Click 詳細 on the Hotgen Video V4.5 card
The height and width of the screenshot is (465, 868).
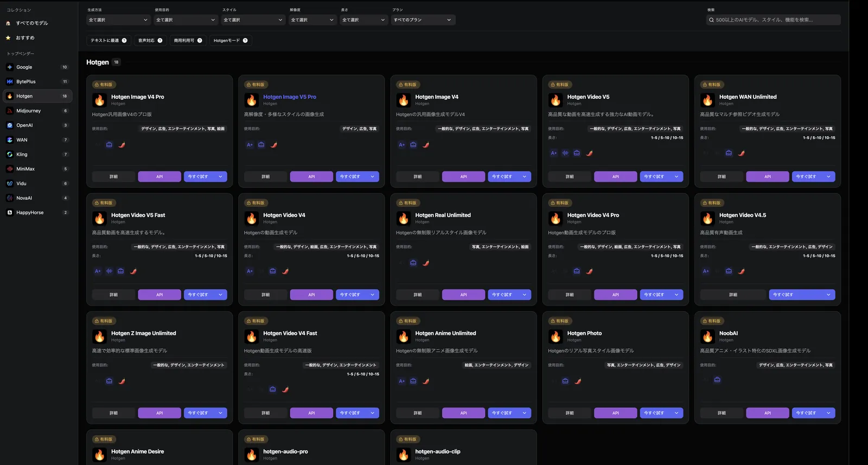[733, 295]
